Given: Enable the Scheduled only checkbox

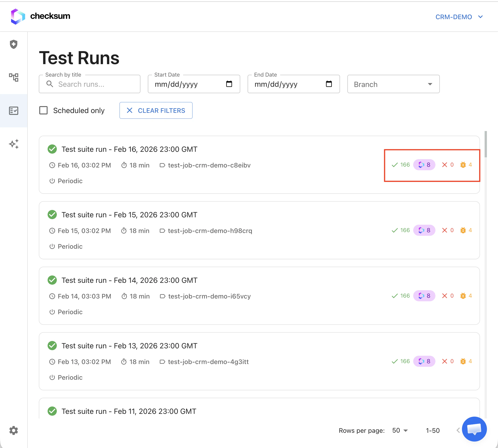Looking at the screenshot, I should [43, 110].
